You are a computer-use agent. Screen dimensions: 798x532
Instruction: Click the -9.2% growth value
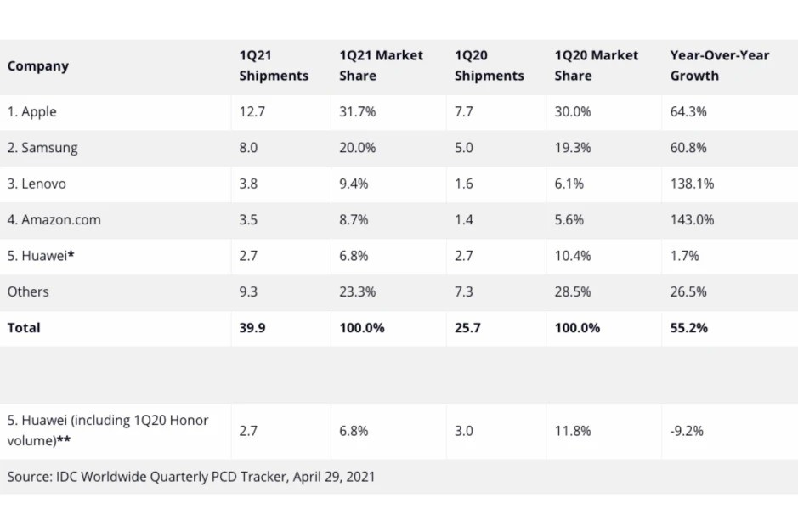687,431
